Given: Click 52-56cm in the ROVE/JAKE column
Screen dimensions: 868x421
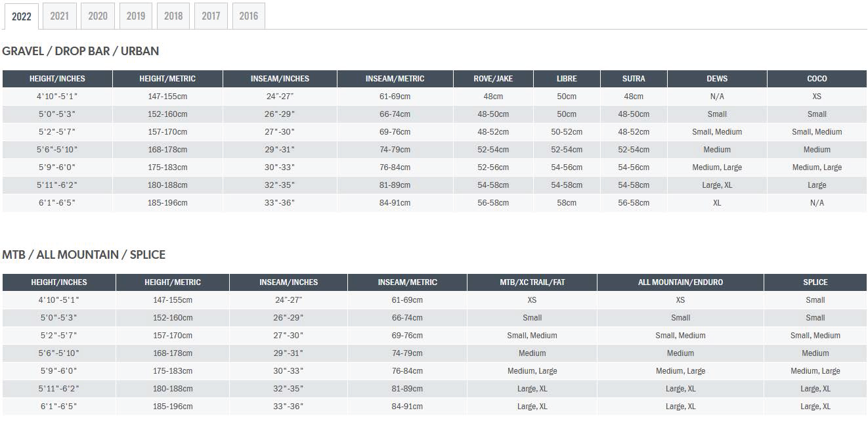Looking at the screenshot, I should (x=493, y=167).
